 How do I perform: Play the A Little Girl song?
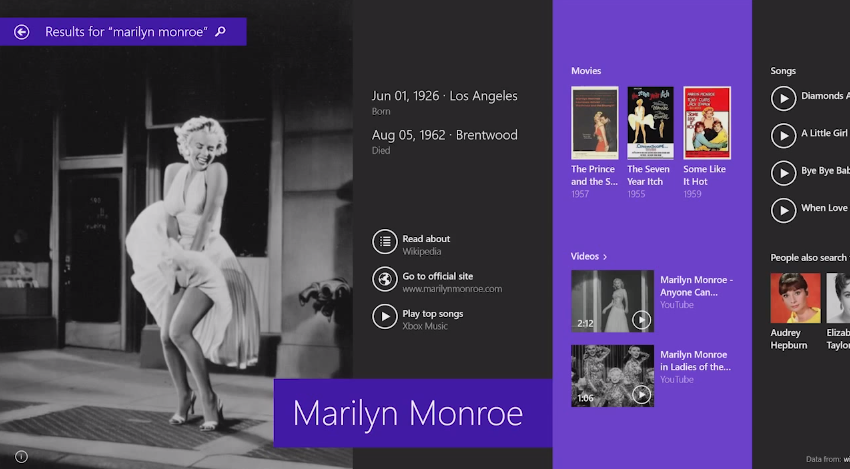784,134
